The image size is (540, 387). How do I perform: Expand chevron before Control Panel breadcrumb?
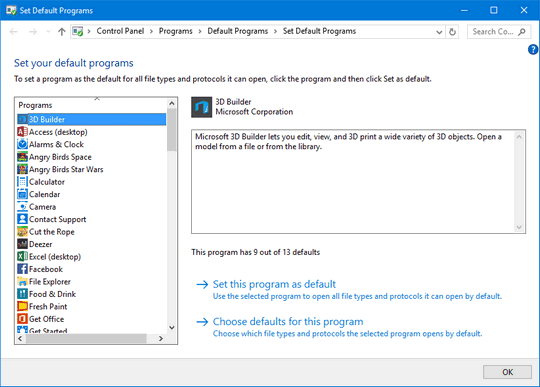(x=89, y=32)
